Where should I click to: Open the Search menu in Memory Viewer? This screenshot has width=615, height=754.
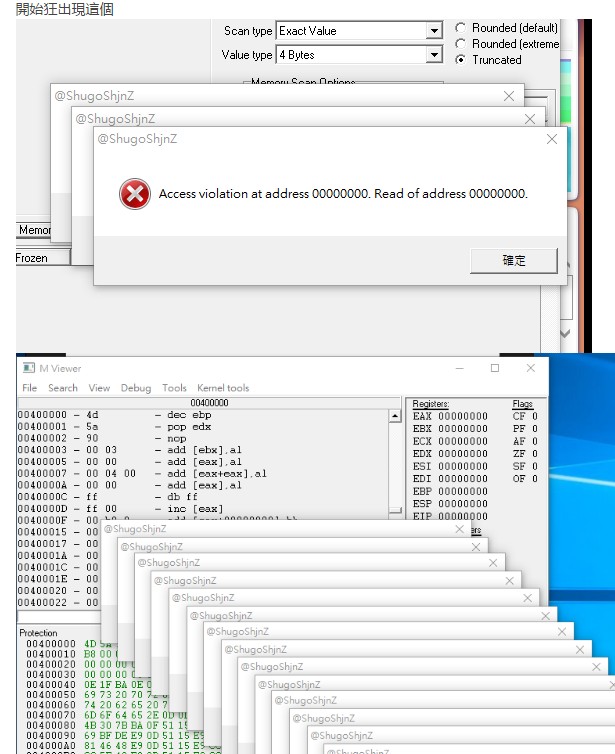[x=63, y=388]
